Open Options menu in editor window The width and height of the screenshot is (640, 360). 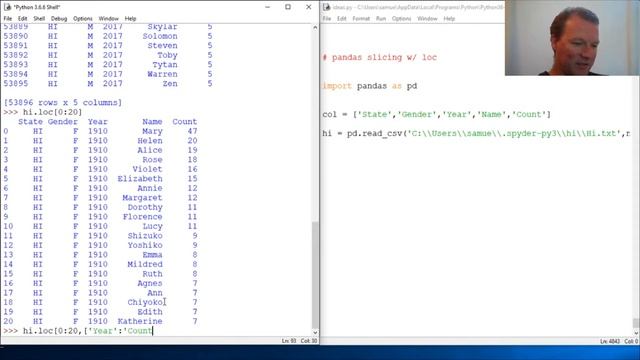click(x=402, y=19)
